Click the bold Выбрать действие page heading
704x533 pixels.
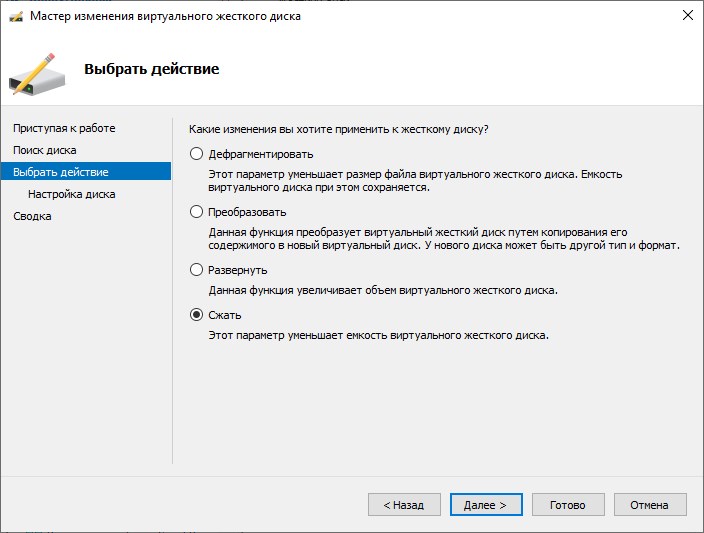point(151,69)
